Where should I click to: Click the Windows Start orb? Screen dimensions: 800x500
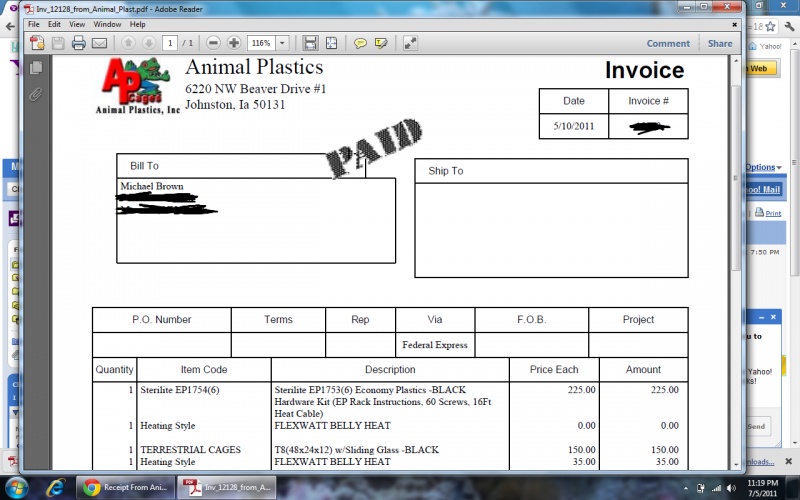[x=16, y=488]
